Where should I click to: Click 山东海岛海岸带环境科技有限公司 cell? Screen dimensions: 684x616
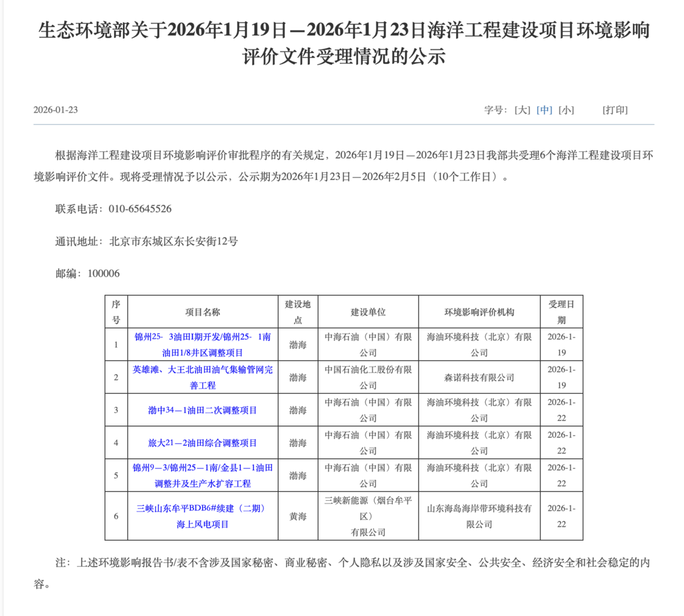479,516
